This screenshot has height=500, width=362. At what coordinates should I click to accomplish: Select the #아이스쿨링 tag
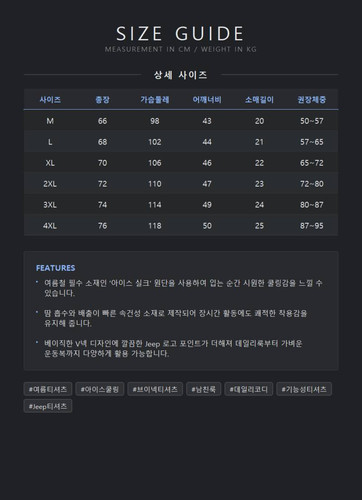[100, 389]
